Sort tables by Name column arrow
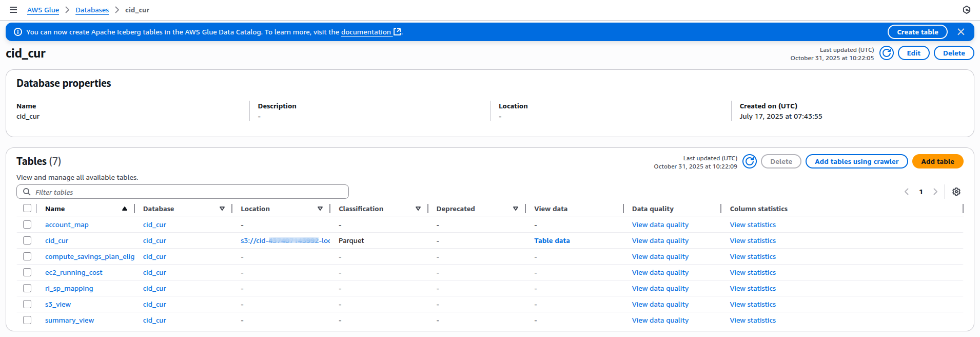 coord(124,209)
